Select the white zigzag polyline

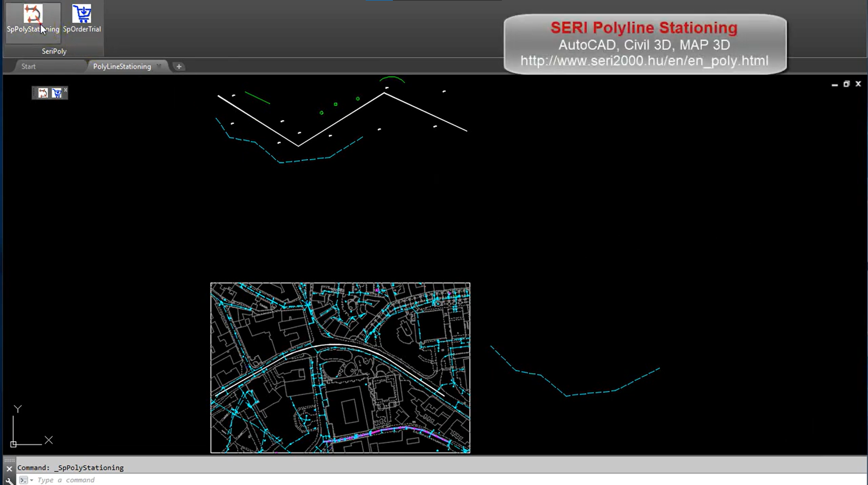click(x=341, y=120)
